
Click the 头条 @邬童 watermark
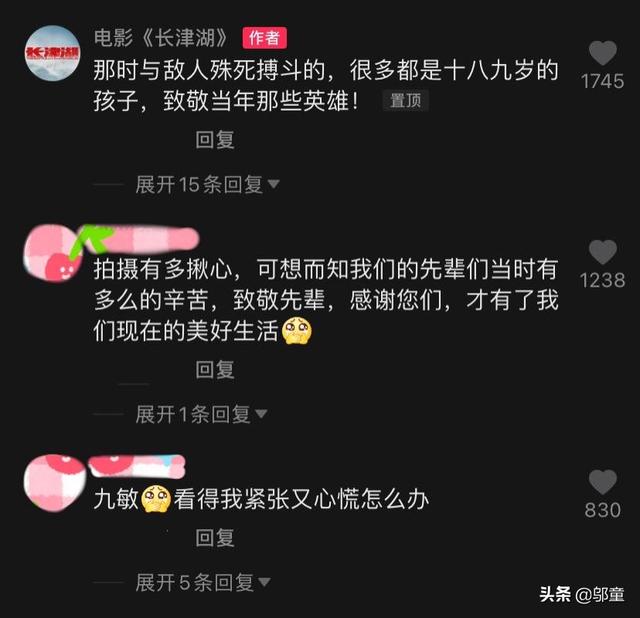tap(582, 594)
